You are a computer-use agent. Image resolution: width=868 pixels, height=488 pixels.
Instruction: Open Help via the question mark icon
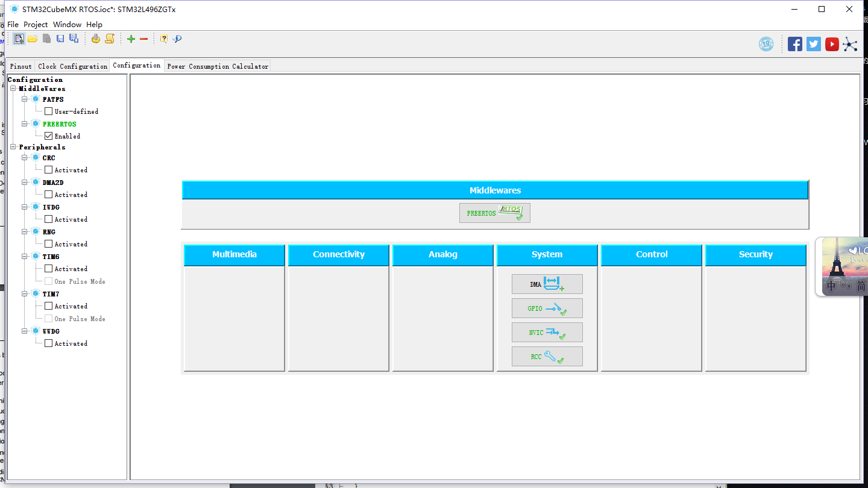[x=163, y=39]
